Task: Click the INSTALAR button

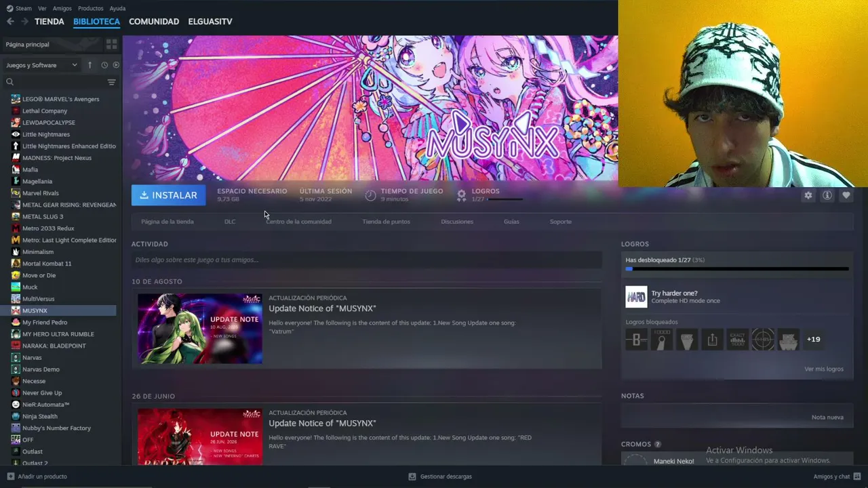Action: click(x=168, y=195)
